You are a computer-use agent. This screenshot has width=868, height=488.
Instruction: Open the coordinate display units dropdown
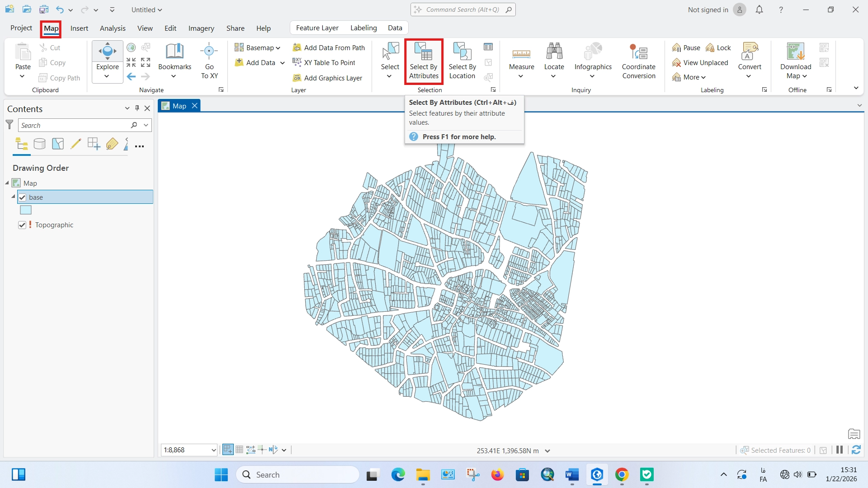click(x=547, y=450)
